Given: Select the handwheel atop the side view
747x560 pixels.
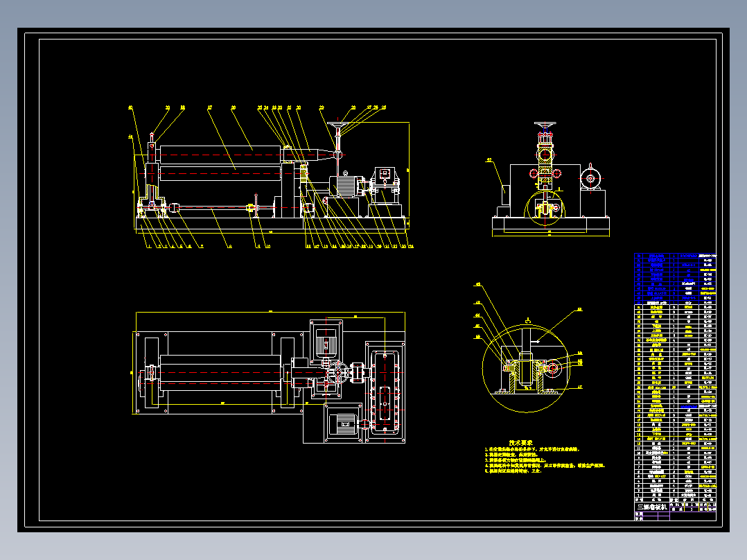Looking at the screenshot, I should click(545, 125).
